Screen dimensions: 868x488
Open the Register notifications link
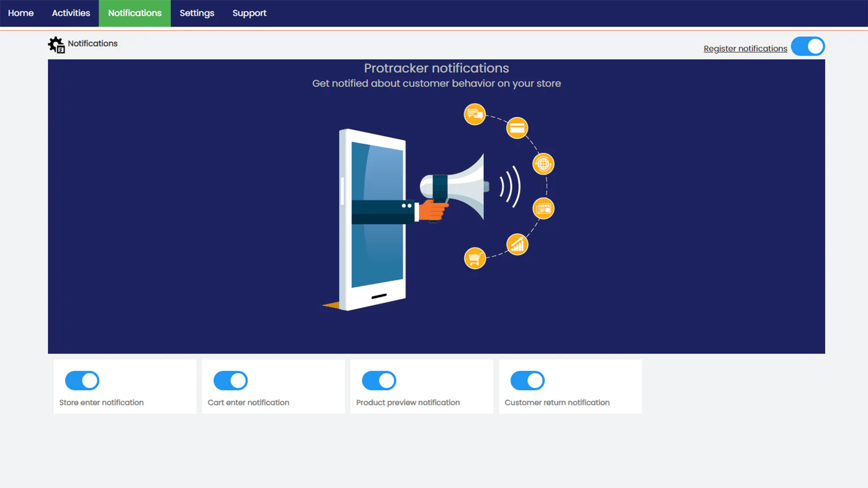coord(745,48)
